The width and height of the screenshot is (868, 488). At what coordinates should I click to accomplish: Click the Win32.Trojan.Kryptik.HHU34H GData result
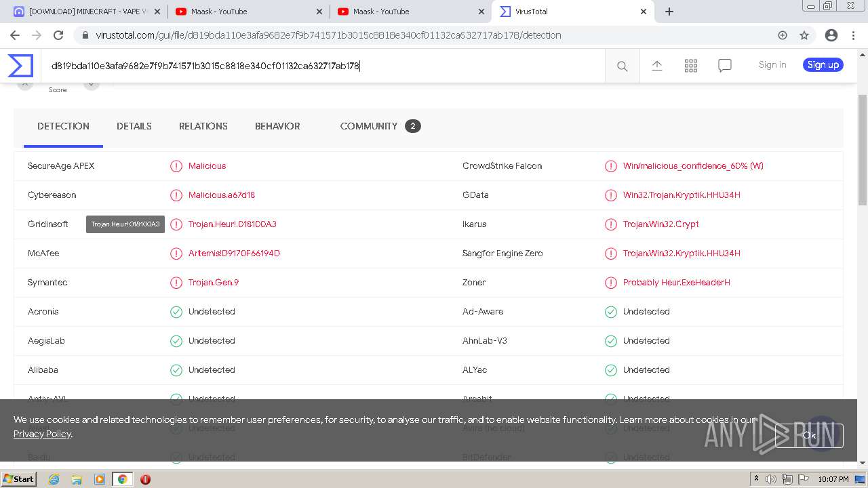[x=682, y=195]
